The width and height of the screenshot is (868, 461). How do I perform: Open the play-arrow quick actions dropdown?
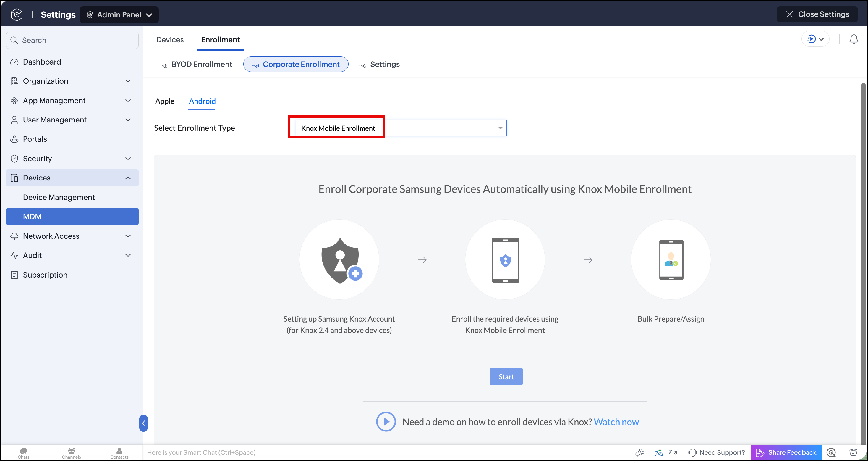pos(815,39)
